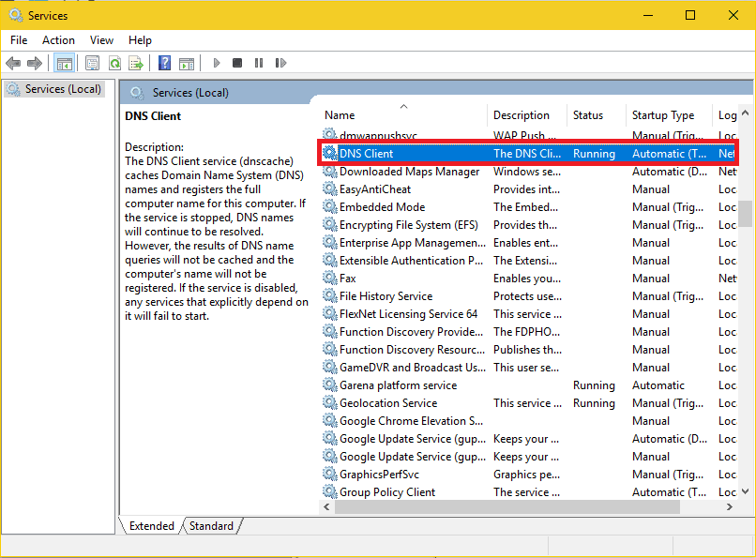Select Function Discovery Provider Host row
The image size is (756, 558).
click(x=529, y=332)
